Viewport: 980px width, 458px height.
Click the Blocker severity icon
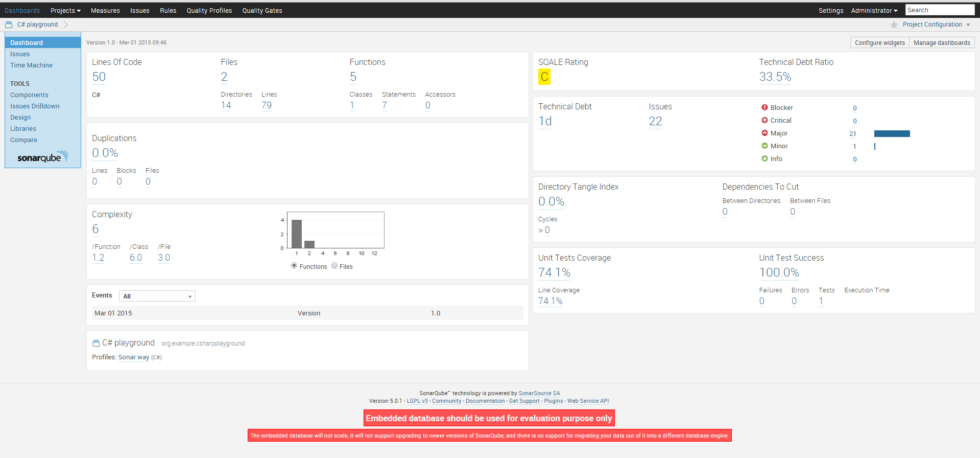(764, 107)
